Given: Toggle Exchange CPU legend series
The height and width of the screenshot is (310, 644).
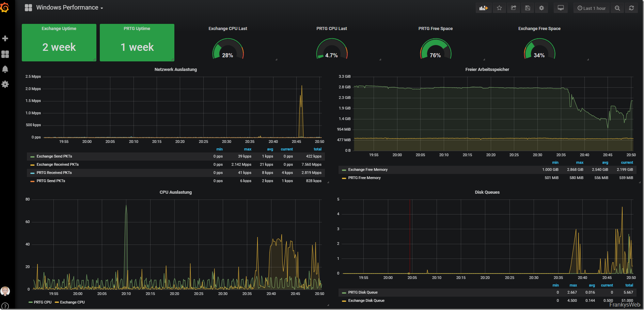Looking at the screenshot, I should (x=72, y=302).
